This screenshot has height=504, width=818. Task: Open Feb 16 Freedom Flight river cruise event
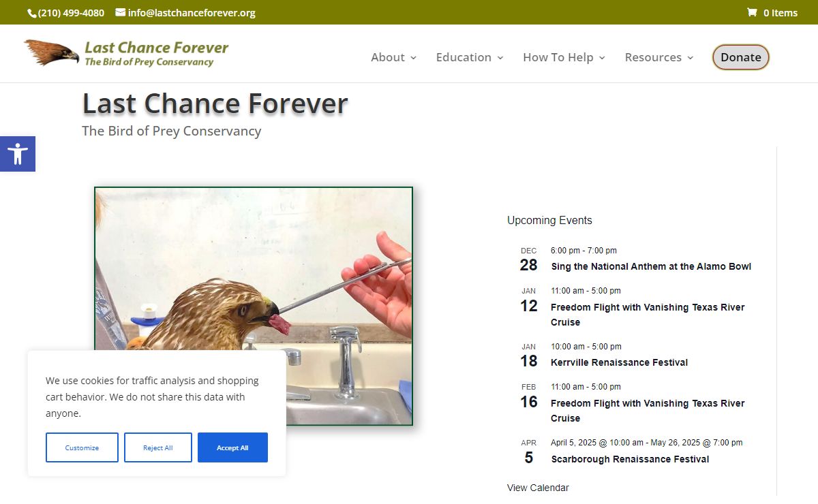click(x=648, y=411)
